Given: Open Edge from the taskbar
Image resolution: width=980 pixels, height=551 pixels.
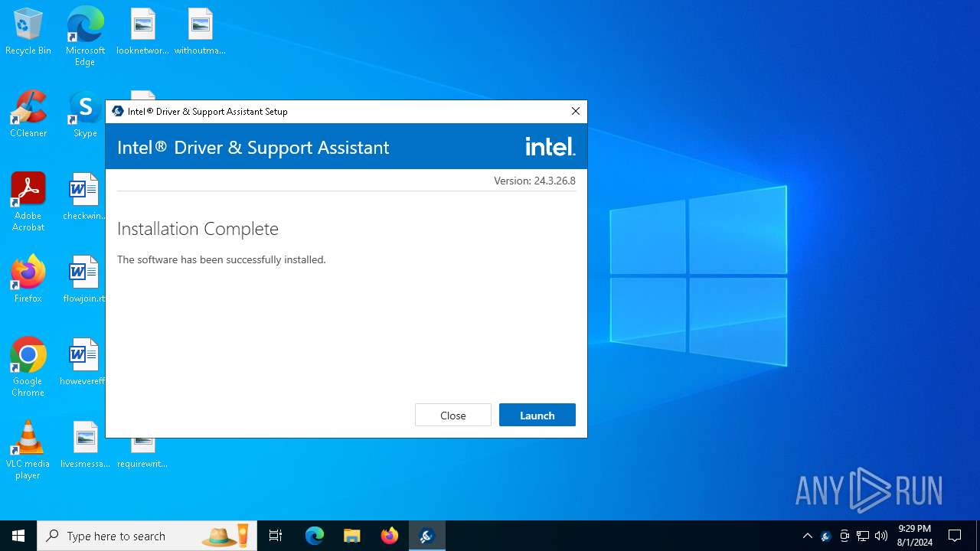Looking at the screenshot, I should (314, 536).
